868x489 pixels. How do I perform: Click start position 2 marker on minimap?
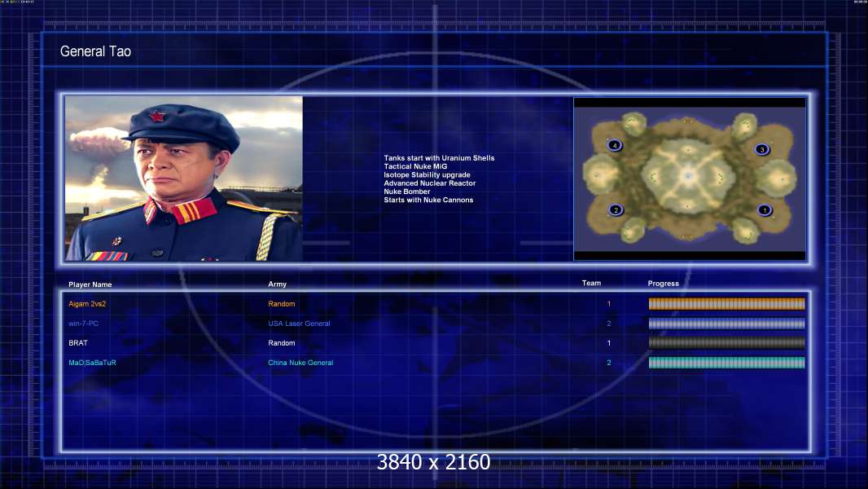tap(616, 210)
